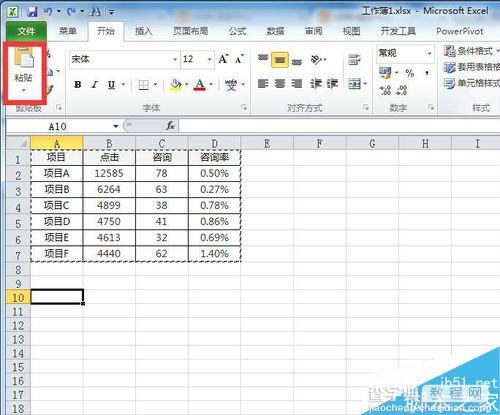Apply the yellow fill color bucket
The width and height of the screenshot is (500, 415).
pyautogui.click(x=176, y=85)
